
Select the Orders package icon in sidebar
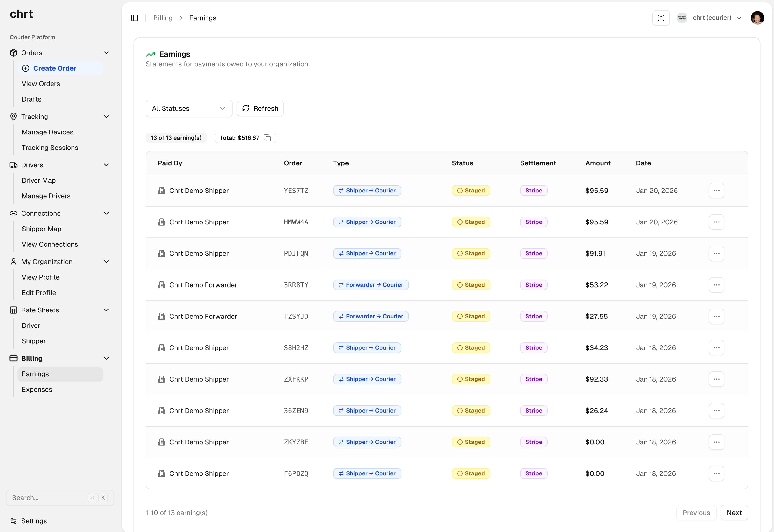(13, 52)
